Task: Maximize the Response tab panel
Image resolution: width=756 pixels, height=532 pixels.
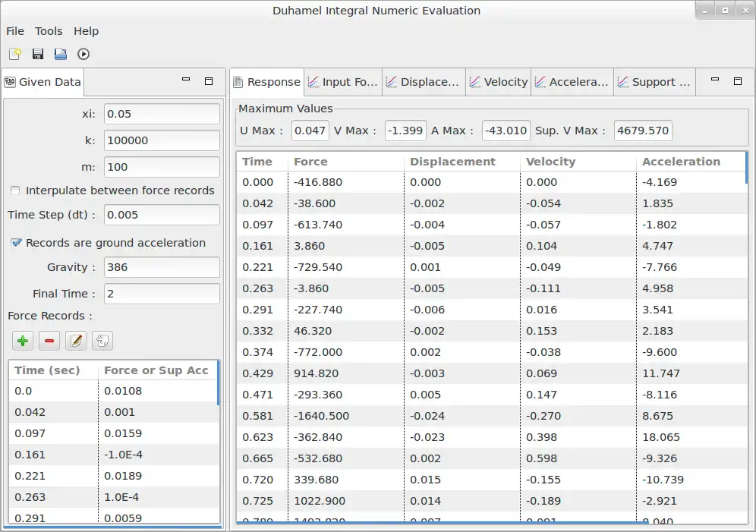Action: click(737, 80)
